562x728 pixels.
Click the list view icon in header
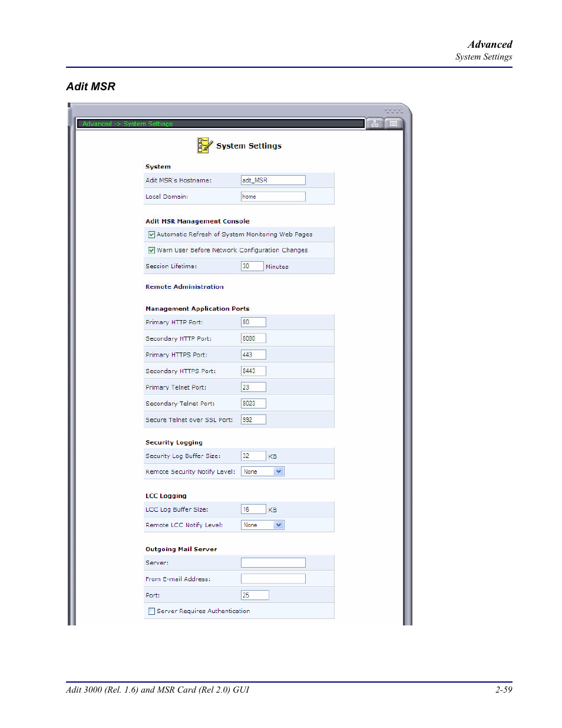click(x=394, y=123)
